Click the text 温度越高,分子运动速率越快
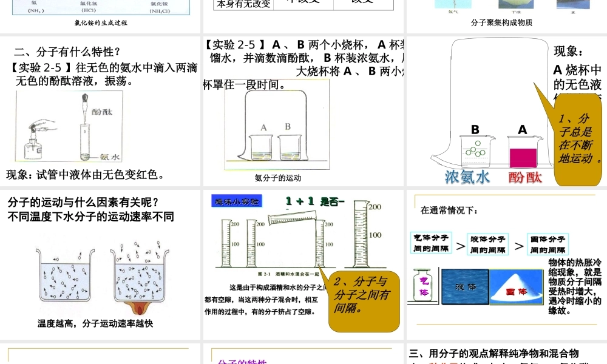The height and width of the screenshot is (364, 607). tap(95, 323)
